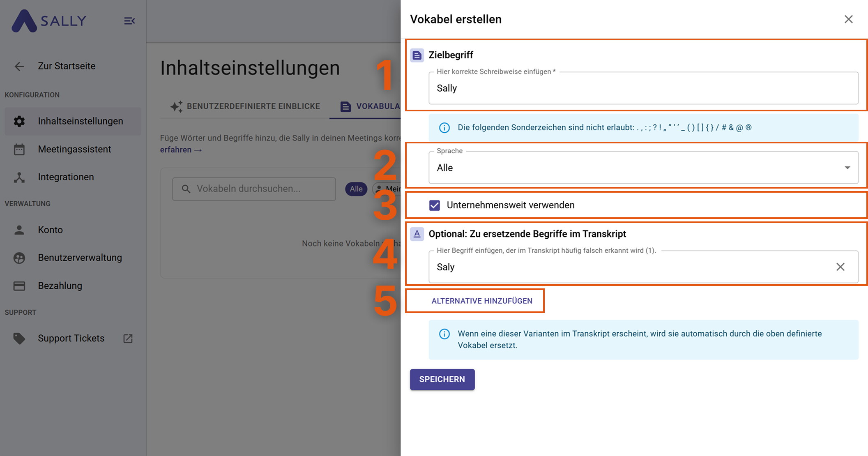Click the Bezahlung credit card icon
The image size is (868, 456).
tap(19, 286)
